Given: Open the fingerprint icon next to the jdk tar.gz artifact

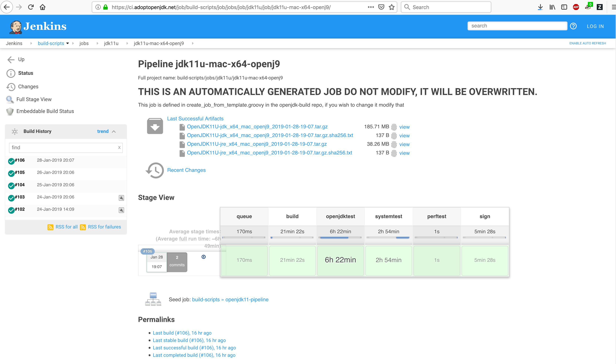Looking at the screenshot, I should [394, 127].
